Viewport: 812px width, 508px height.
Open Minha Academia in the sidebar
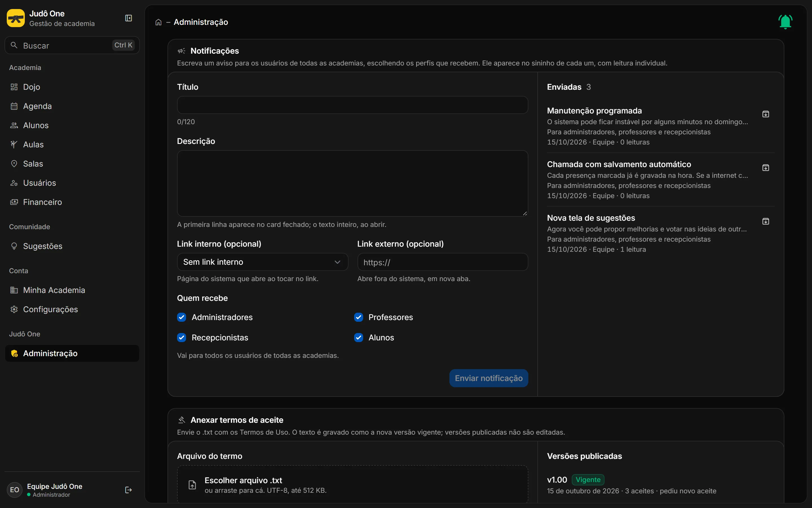click(x=72, y=290)
